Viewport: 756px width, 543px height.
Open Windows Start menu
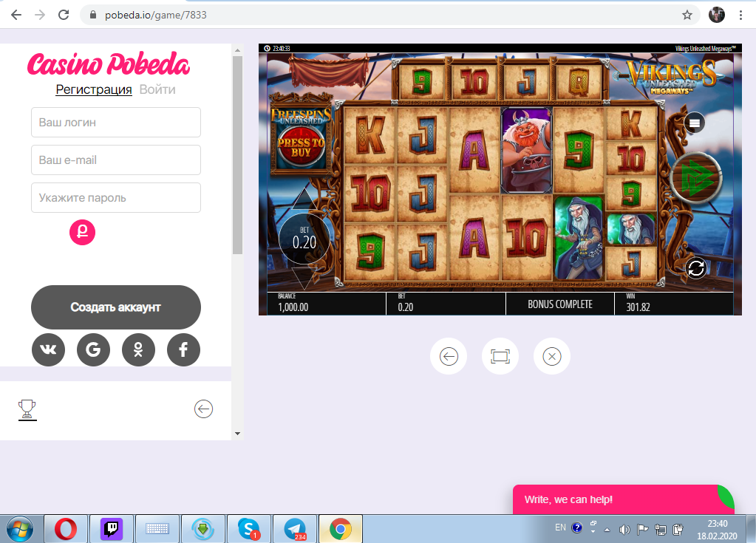pyautogui.click(x=20, y=529)
